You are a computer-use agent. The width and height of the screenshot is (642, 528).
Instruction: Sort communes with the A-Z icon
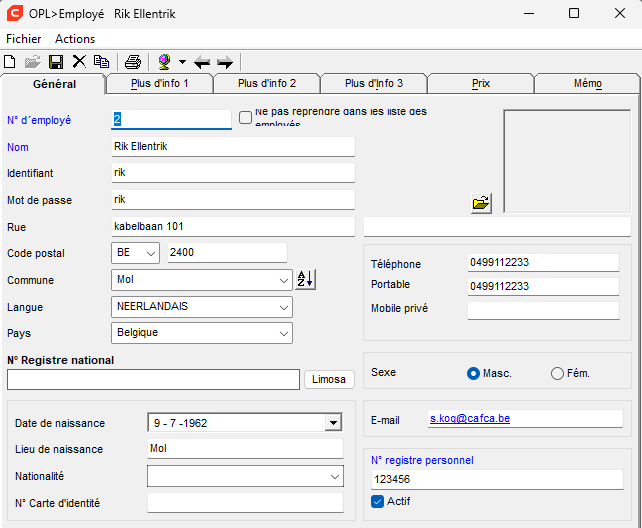(305, 280)
